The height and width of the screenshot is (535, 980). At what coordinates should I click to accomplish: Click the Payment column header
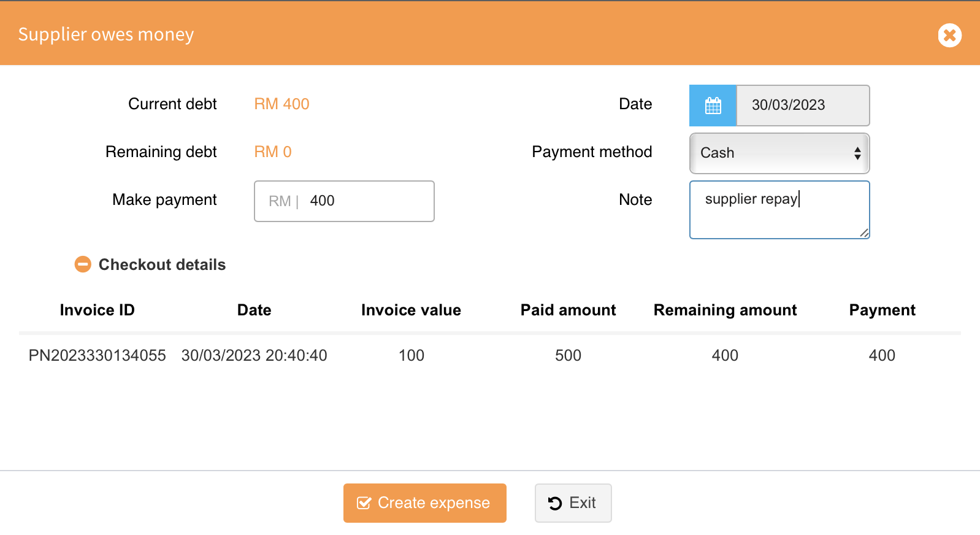click(x=882, y=310)
